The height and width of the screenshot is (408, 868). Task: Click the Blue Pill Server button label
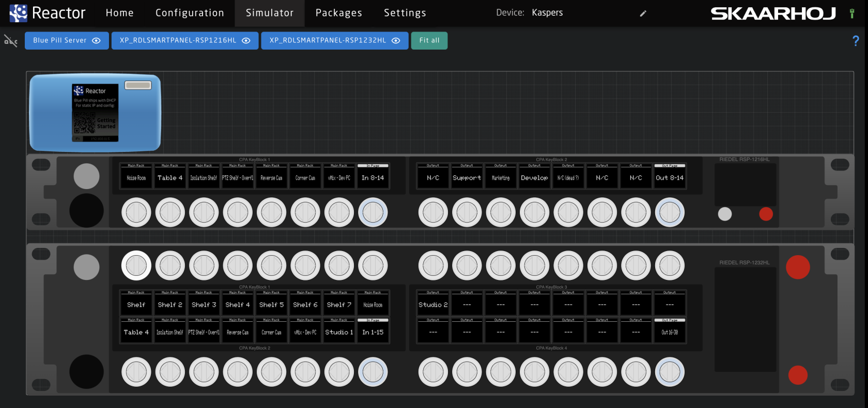coord(60,40)
